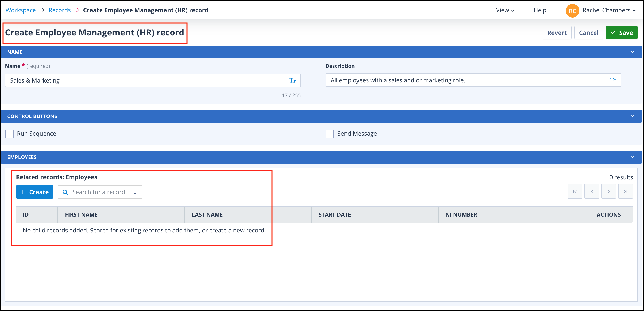Click the RC user avatar
Viewport: 644px width, 311px height.
tap(572, 11)
